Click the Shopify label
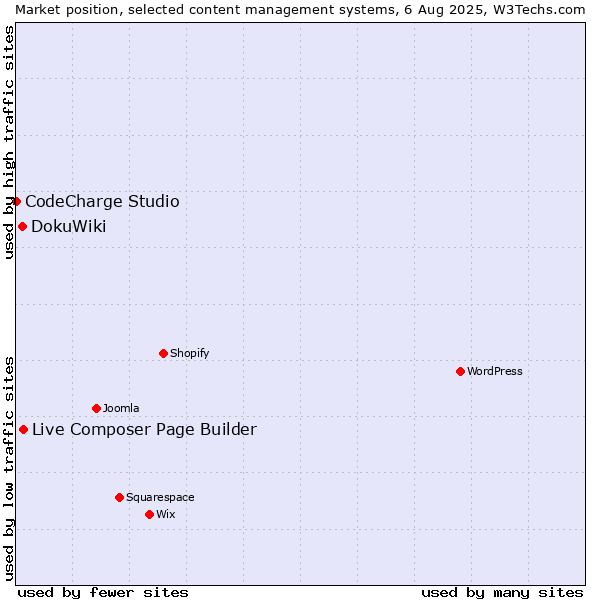 pyautogui.click(x=189, y=354)
